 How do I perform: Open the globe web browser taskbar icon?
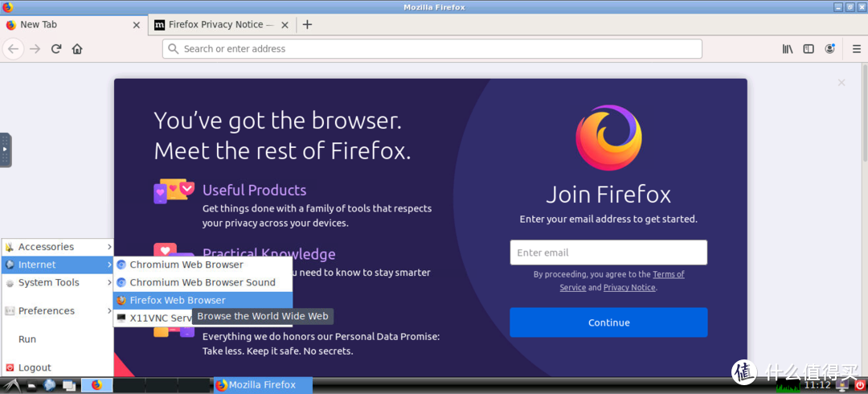[x=50, y=385]
